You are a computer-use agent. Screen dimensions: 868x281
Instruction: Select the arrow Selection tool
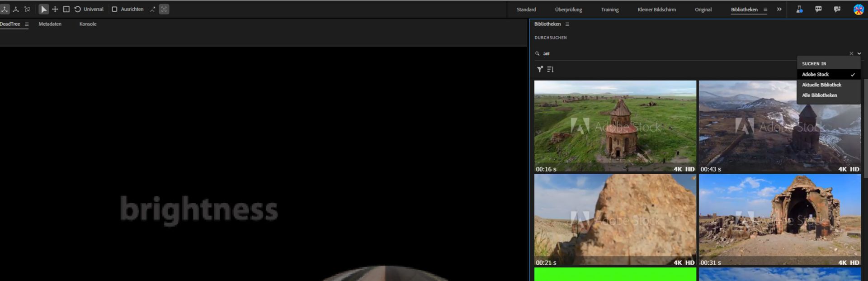point(43,9)
